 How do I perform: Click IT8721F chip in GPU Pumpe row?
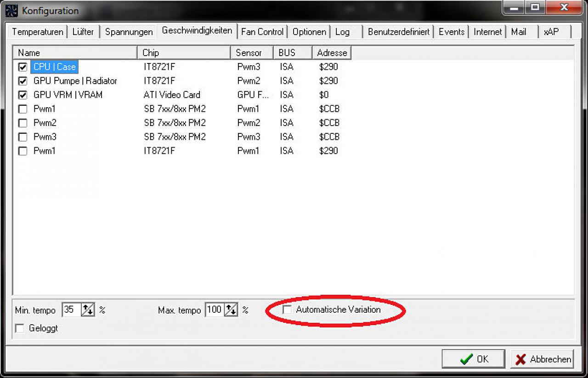(x=159, y=81)
